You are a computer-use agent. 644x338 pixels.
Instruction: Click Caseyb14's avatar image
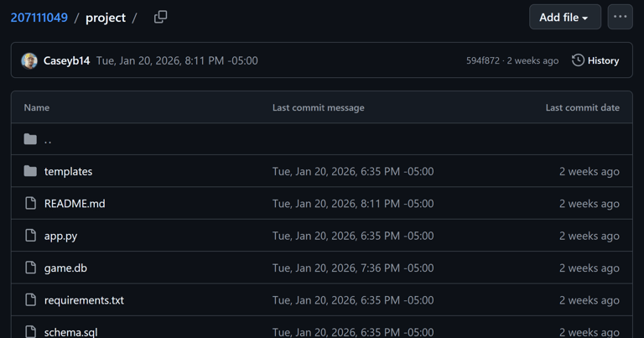coord(29,60)
